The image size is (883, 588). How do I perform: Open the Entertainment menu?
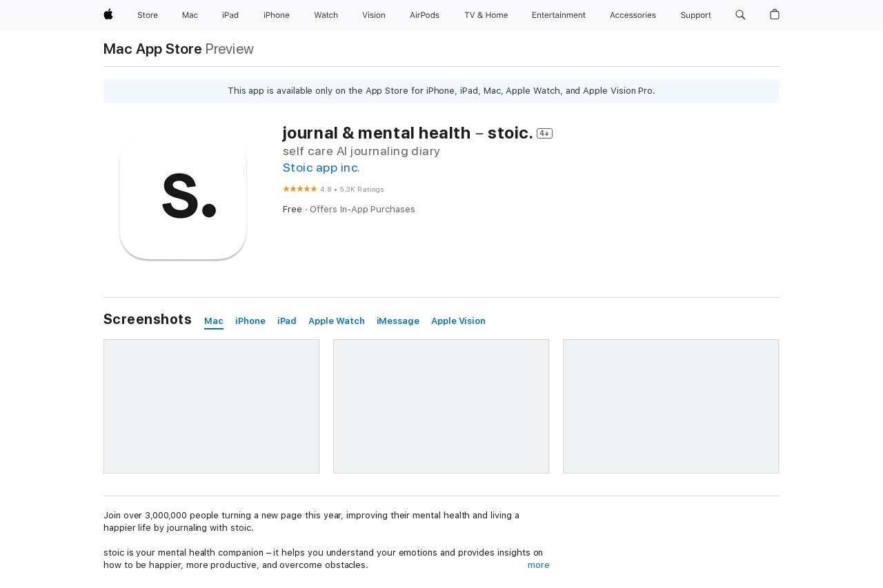pos(559,15)
